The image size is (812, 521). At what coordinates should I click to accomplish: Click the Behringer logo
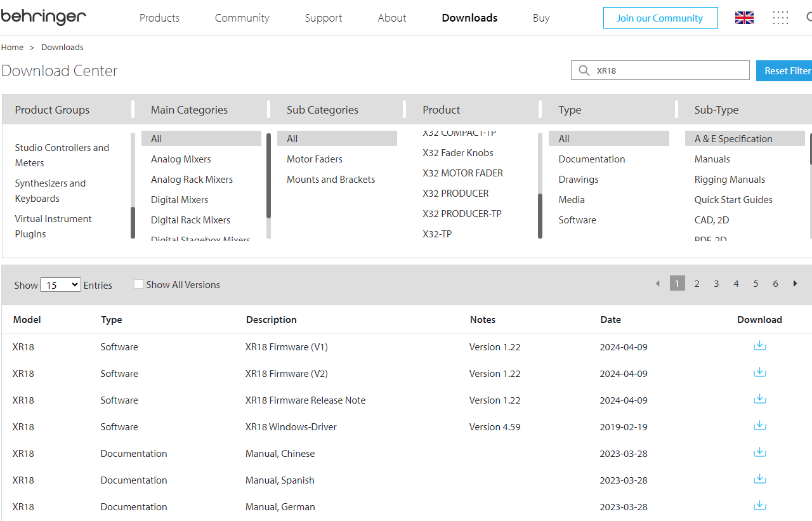click(43, 17)
